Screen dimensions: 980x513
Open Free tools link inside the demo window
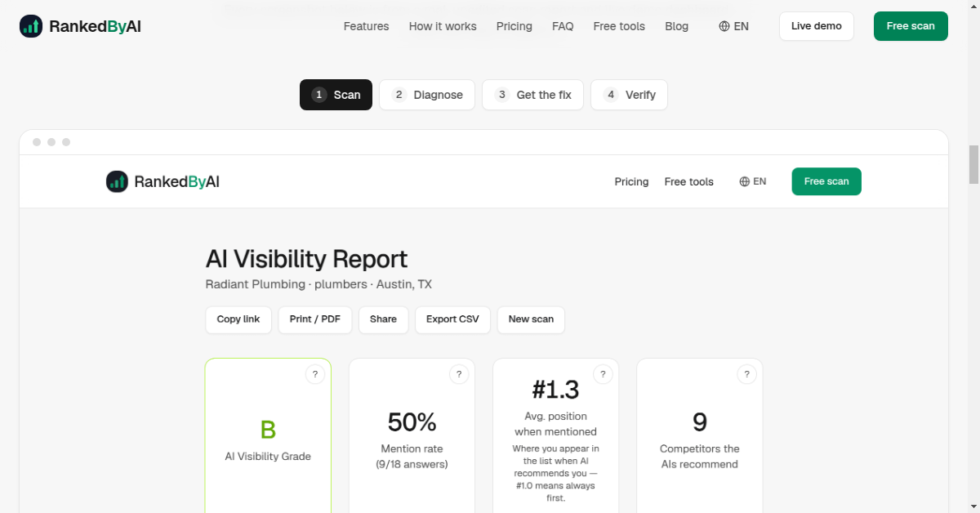(x=688, y=181)
